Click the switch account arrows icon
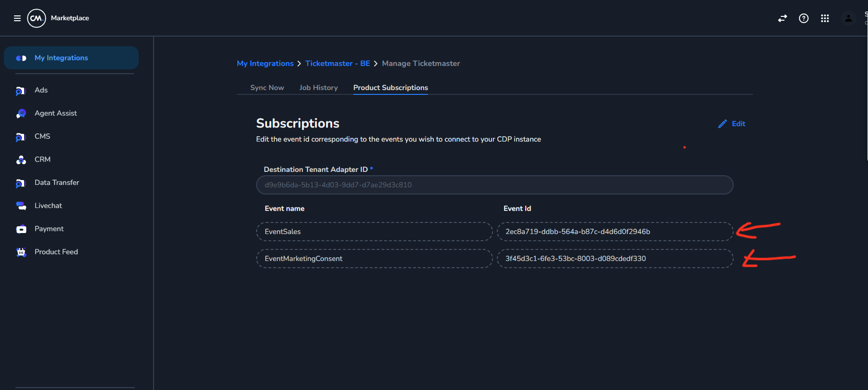Image resolution: width=868 pixels, height=390 pixels. pos(782,18)
